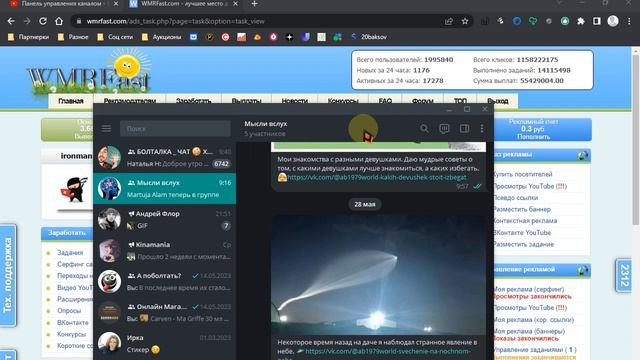Toggle Chrome side panel

[x=597, y=21]
